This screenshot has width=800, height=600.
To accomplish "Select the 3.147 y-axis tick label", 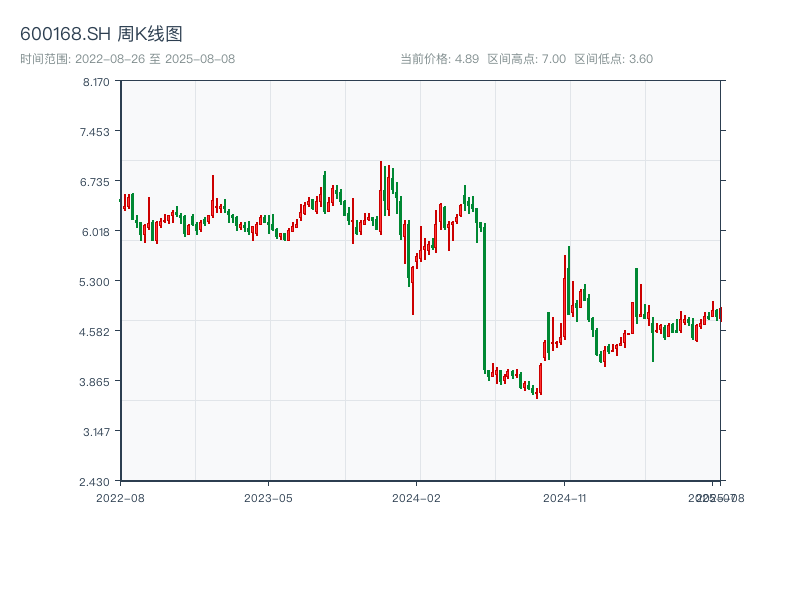I will click(97, 431).
